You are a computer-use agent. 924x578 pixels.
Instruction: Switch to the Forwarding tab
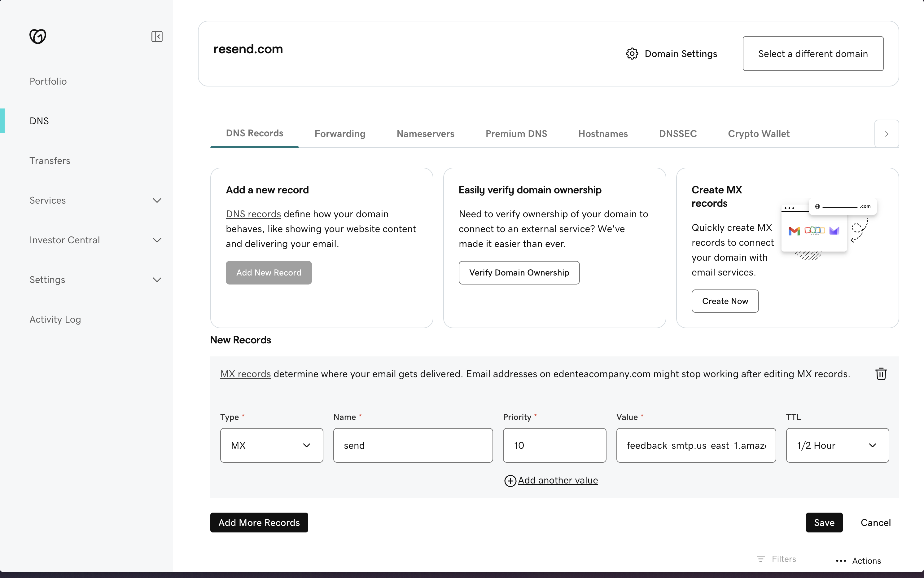tap(339, 133)
